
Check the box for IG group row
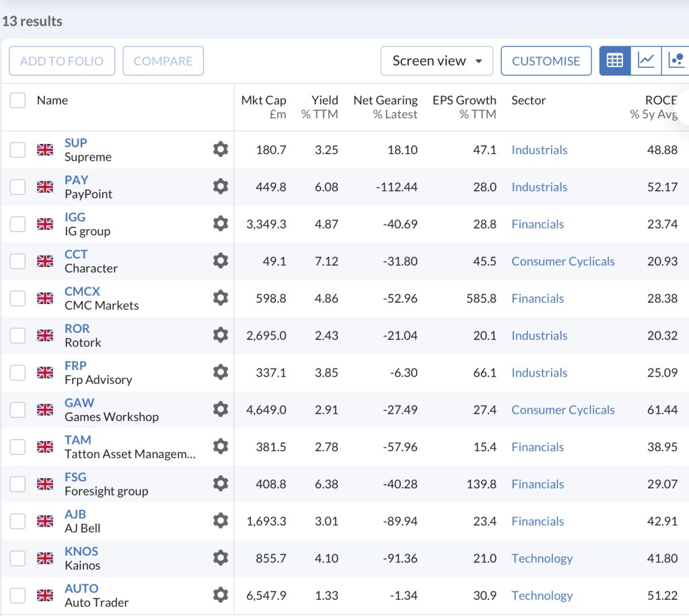(x=17, y=224)
